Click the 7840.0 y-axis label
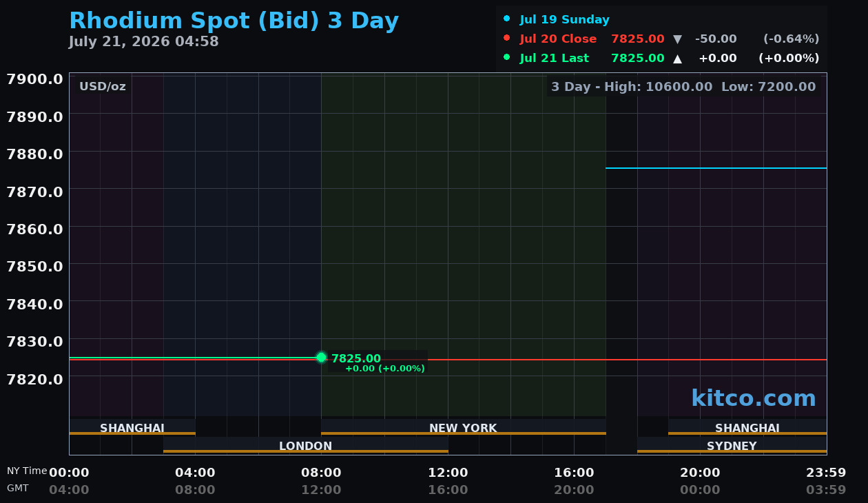Image resolution: width=868 pixels, height=503 pixels. pos(34,304)
